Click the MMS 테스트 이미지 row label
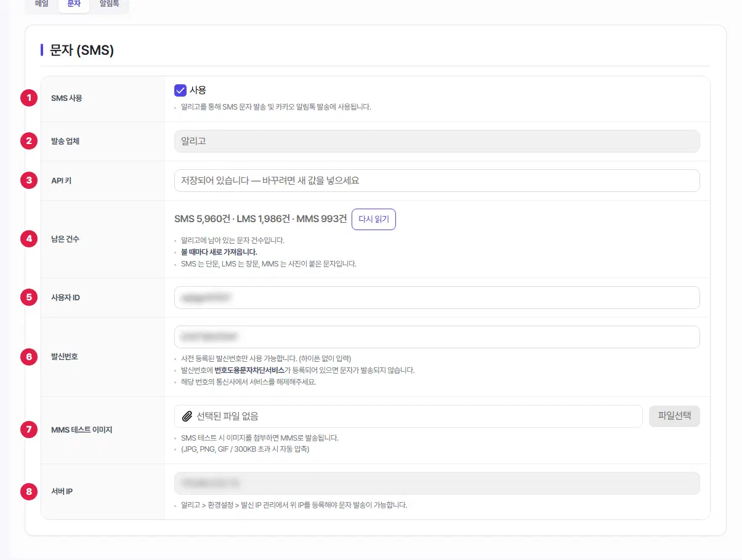 pyautogui.click(x=82, y=430)
